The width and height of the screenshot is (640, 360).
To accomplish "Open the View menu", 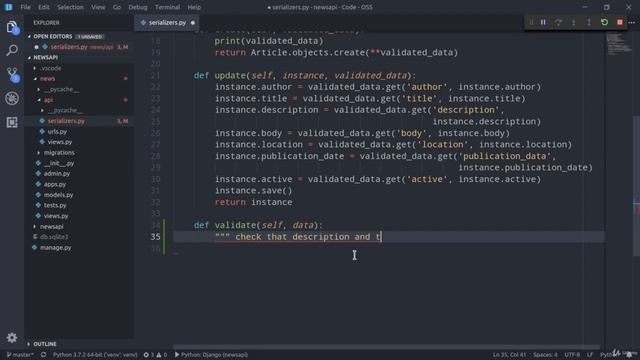I will click(98, 7).
